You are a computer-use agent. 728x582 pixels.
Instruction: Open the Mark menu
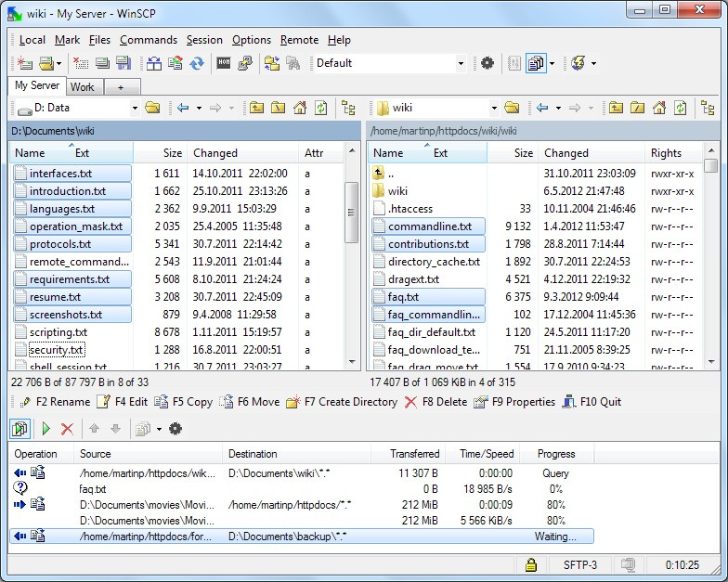tap(67, 40)
